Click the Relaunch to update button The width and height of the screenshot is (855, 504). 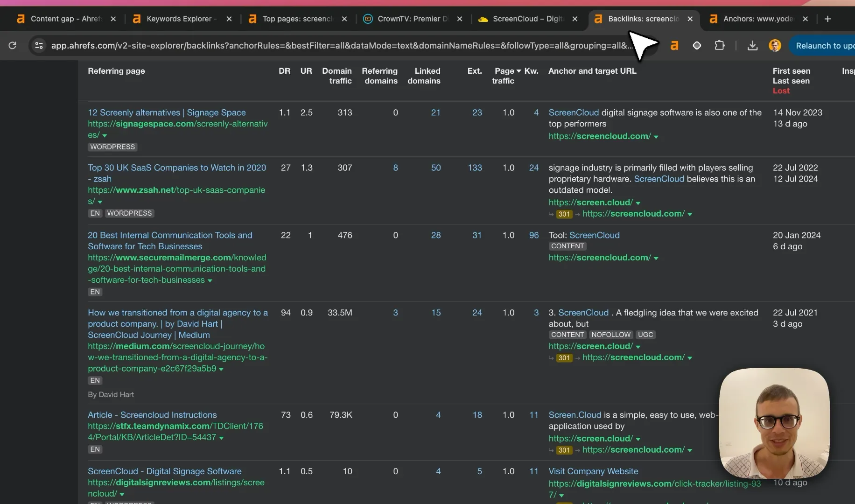(x=824, y=45)
